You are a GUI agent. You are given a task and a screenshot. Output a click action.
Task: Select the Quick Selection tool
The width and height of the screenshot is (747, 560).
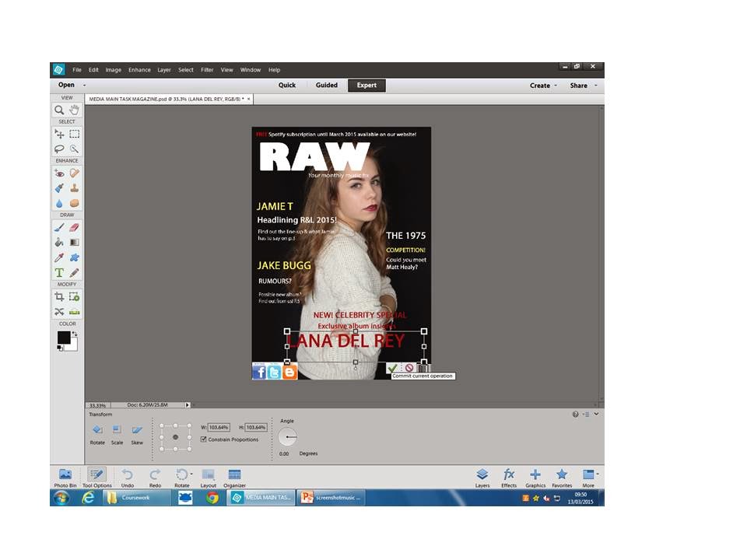click(x=75, y=149)
